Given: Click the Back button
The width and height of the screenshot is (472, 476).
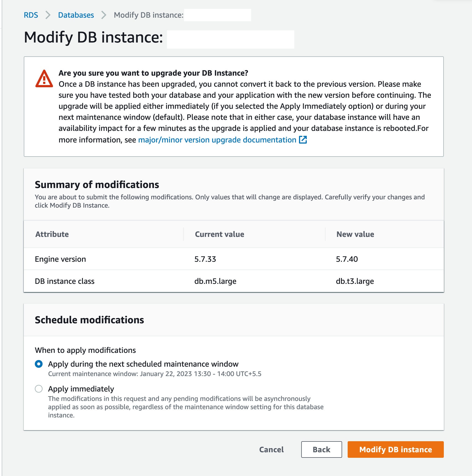Looking at the screenshot, I should [321, 449].
